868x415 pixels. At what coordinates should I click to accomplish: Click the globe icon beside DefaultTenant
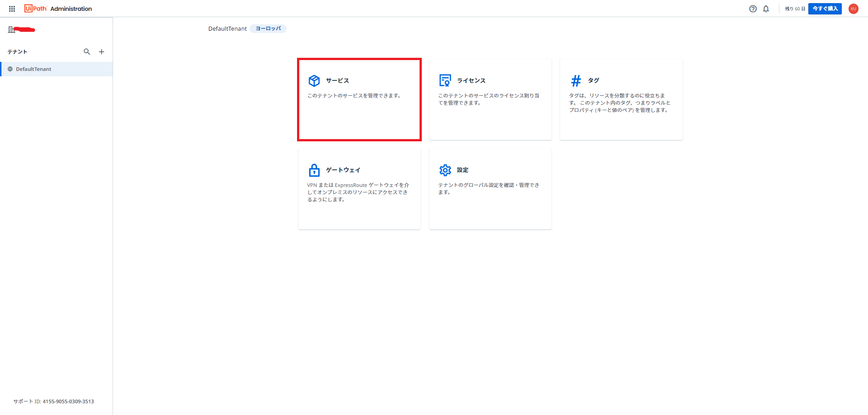10,69
